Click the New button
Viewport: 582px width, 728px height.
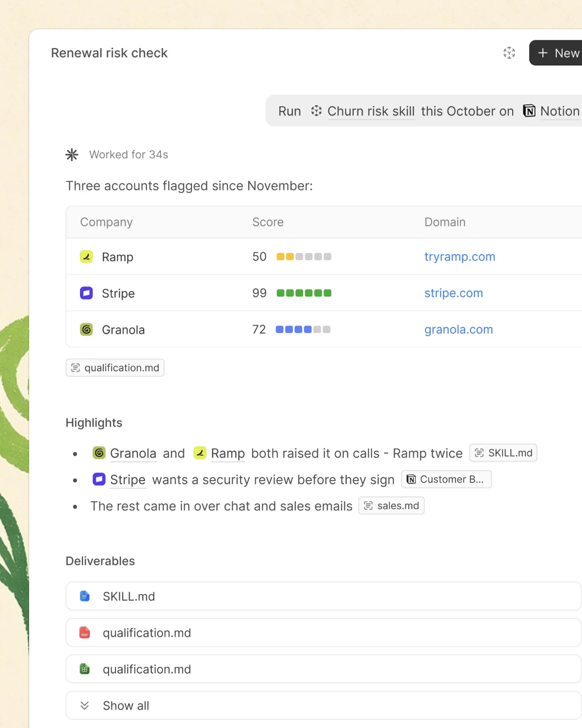click(x=556, y=53)
